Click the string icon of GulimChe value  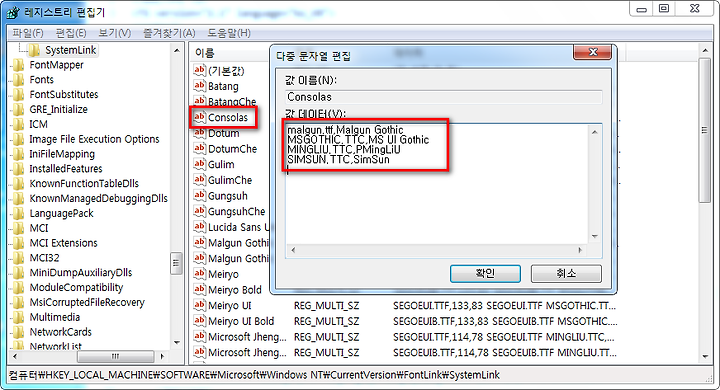[199, 180]
